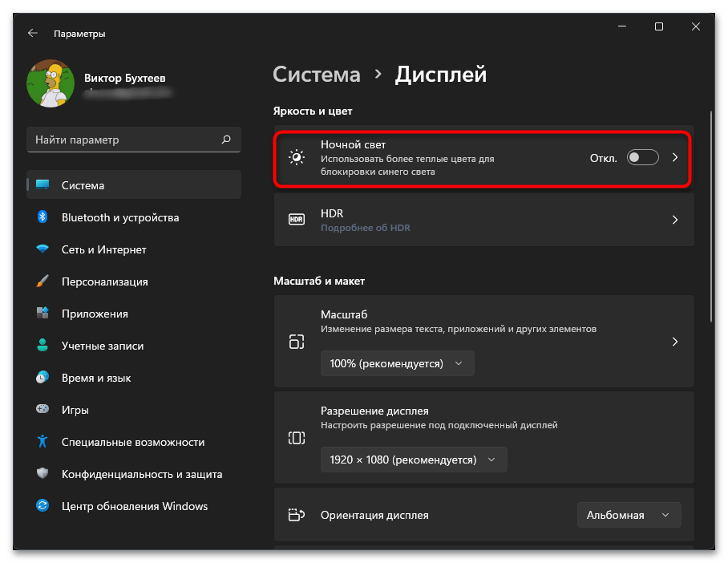The height and width of the screenshot is (563, 728).
Task: Click the display orientation icon
Action: [297, 515]
